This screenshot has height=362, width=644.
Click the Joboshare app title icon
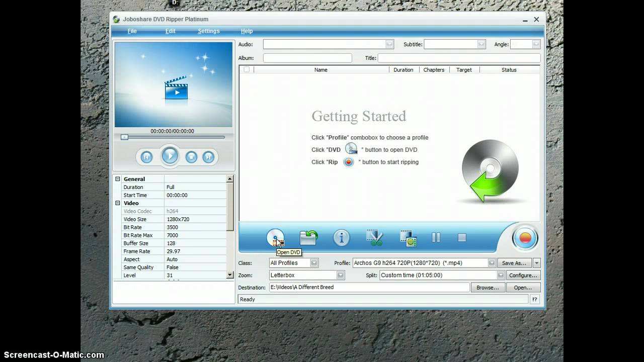click(116, 20)
